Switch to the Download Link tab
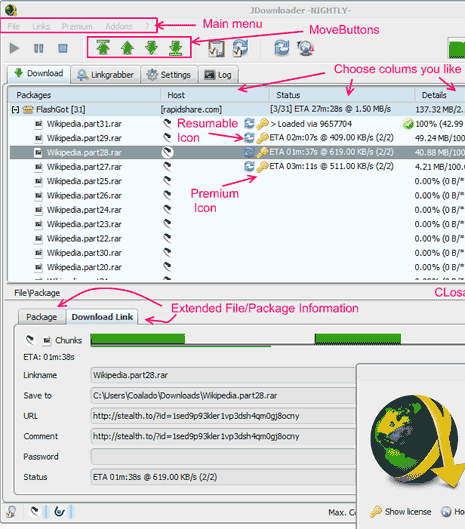 tap(102, 317)
